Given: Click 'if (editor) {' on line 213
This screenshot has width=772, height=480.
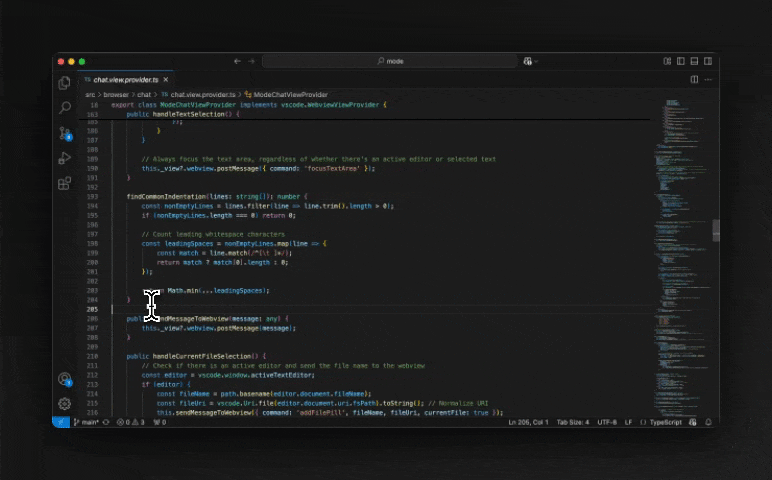Looking at the screenshot, I should tap(166, 384).
